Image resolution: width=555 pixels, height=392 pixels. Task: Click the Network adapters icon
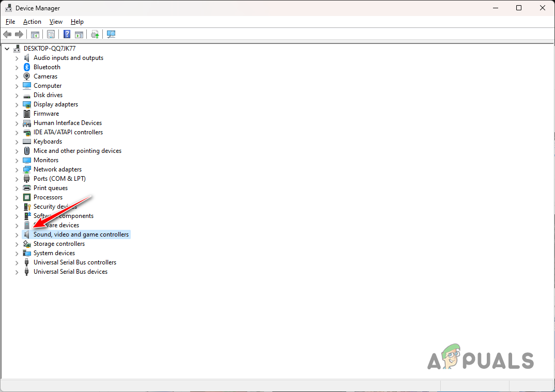click(x=27, y=169)
